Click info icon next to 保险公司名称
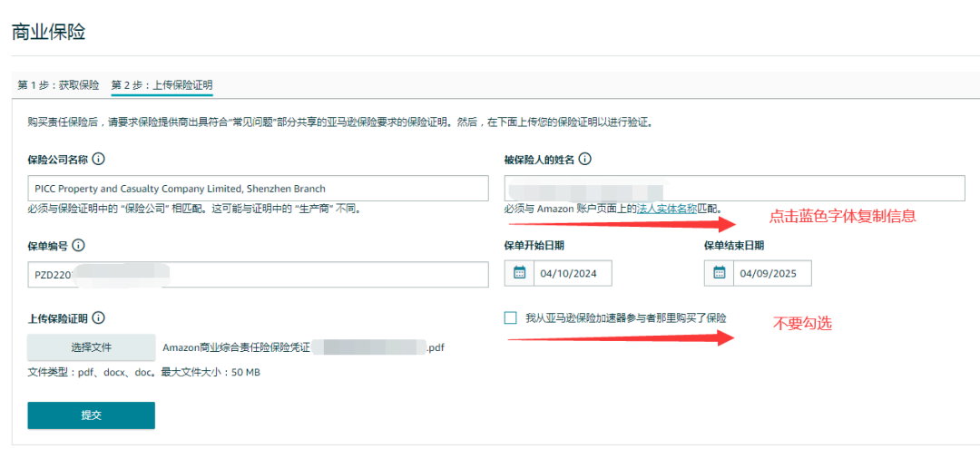 pyautogui.click(x=98, y=160)
